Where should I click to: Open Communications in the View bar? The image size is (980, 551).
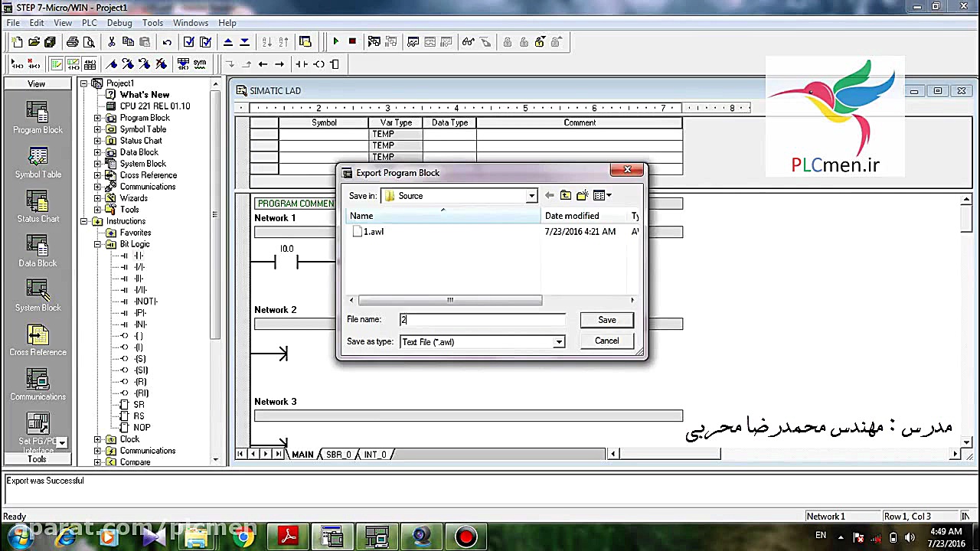click(38, 383)
